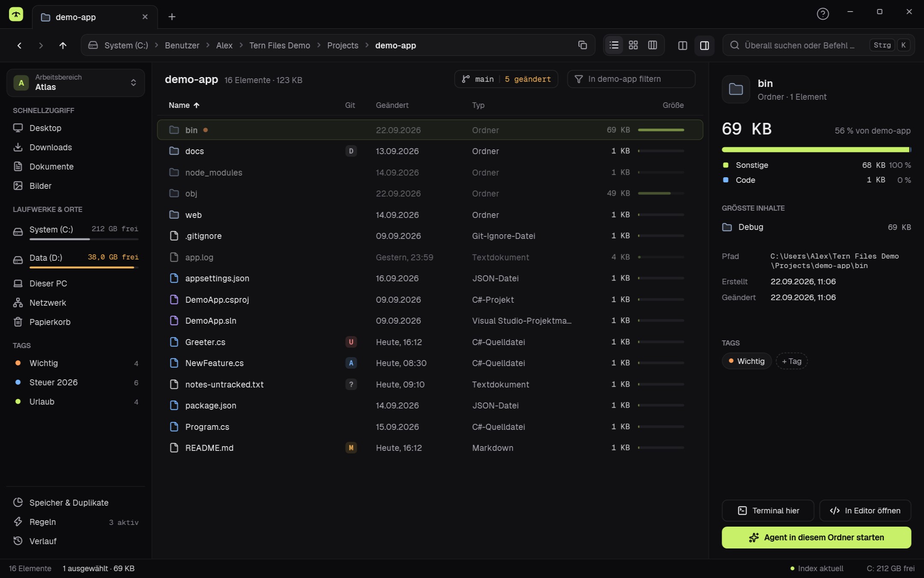Image resolution: width=924 pixels, height=578 pixels.
Task: Select the demo-app tab
Action: (95, 17)
